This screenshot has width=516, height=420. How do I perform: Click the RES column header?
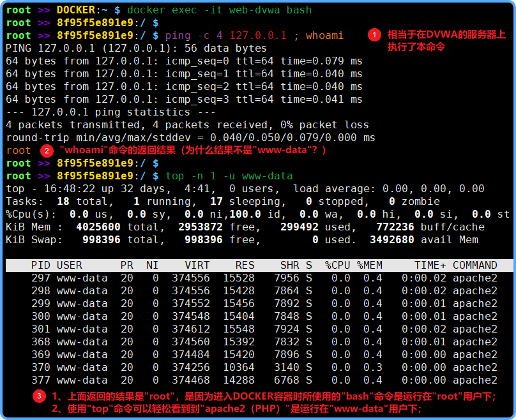pos(245,266)
